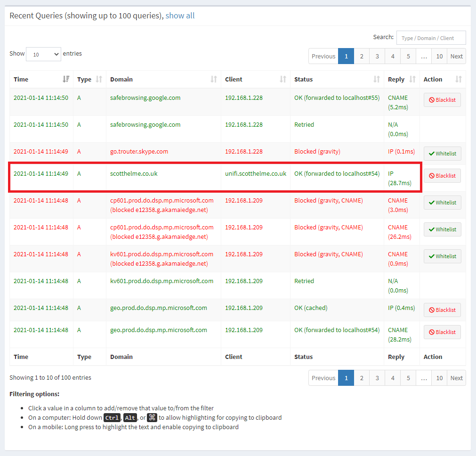Click the Type column sort arrows
This screenshot has height=456, width=476.
coord(99,79)
